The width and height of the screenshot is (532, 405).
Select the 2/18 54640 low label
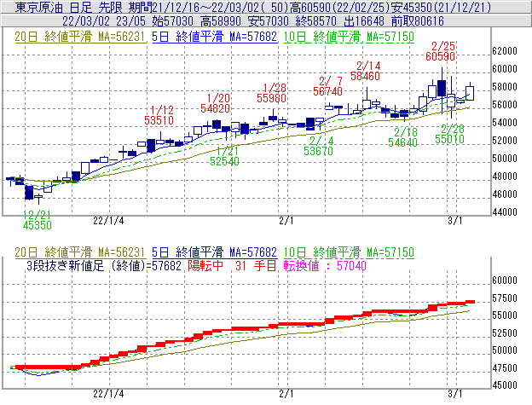point(402,137)
